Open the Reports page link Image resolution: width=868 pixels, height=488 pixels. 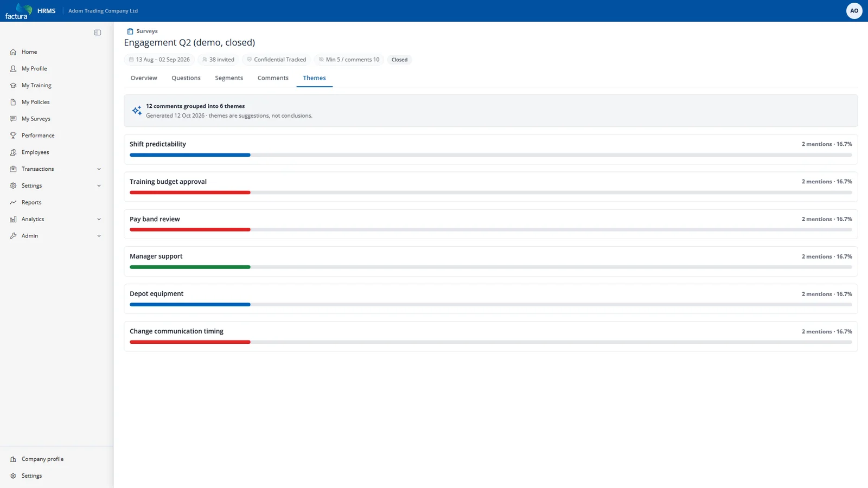pyautogui.click(x=31, y=202)
